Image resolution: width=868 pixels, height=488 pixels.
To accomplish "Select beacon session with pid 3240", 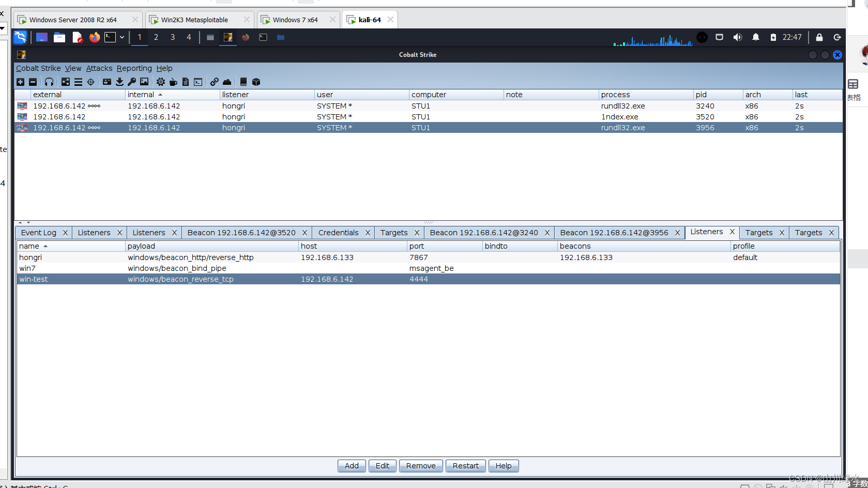I will point(428,106).
